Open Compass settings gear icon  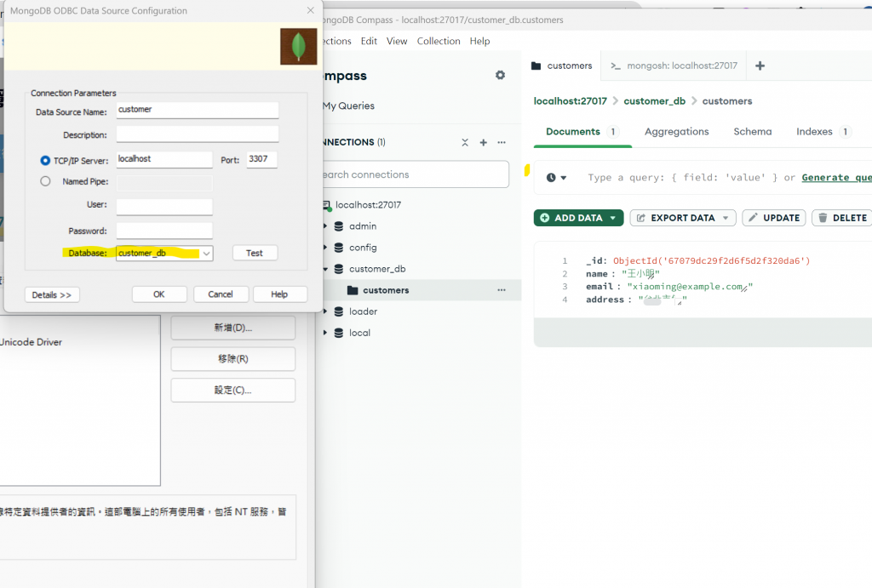tap(500, 75)
